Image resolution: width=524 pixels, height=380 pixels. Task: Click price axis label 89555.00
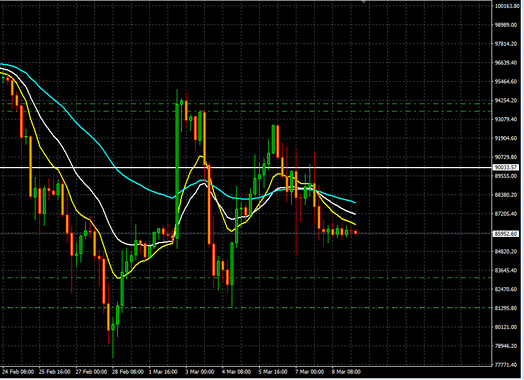(506, 176)
